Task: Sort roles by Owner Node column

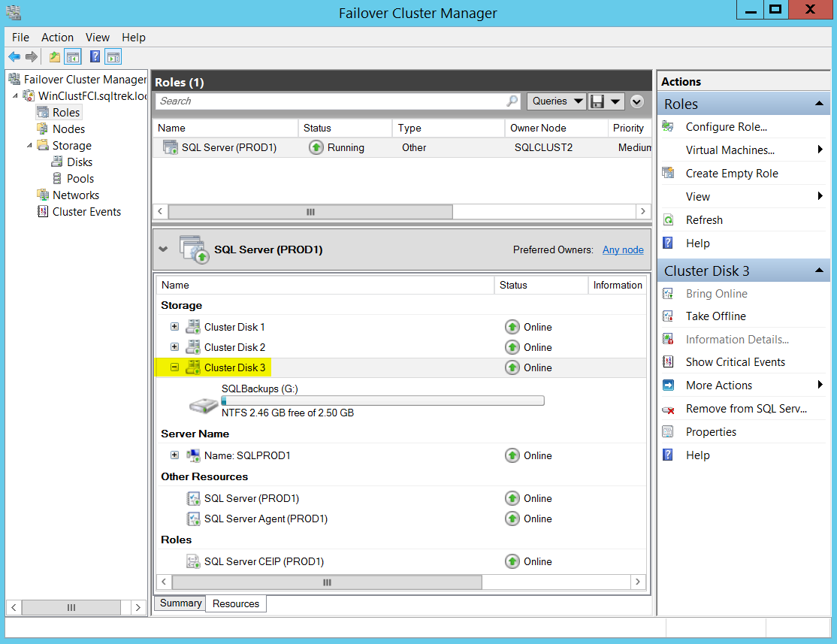Action: click(556, 128)
